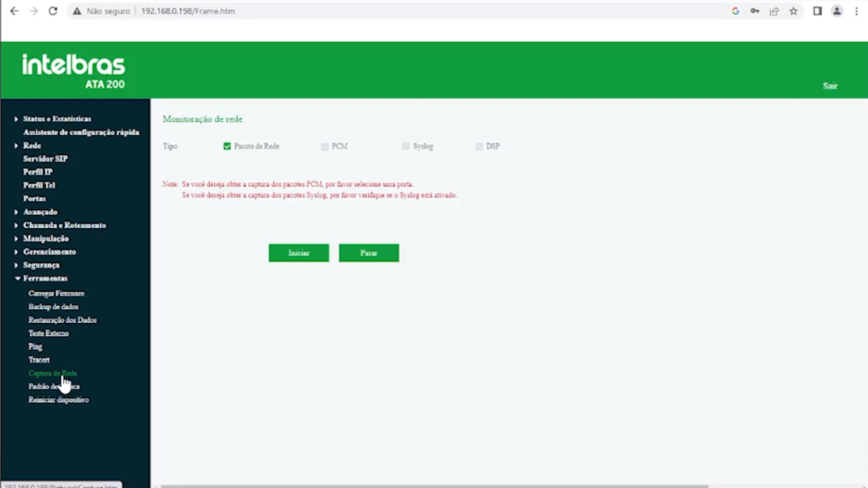Select Captura de Rede item

coord(53,373)
